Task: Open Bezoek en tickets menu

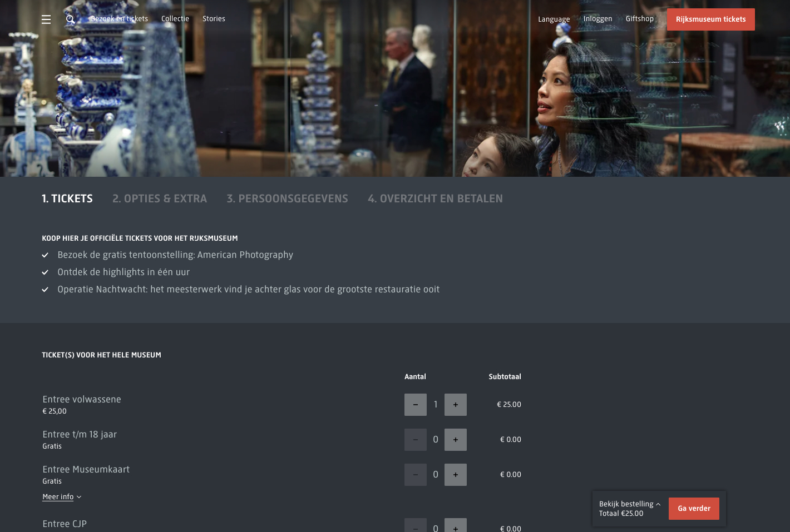Action: (119, 19)
